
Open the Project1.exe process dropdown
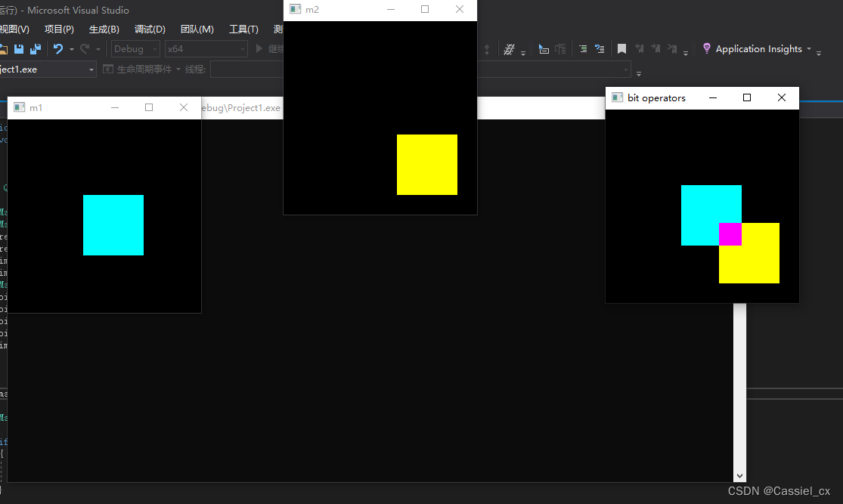(x=48, y=70)
